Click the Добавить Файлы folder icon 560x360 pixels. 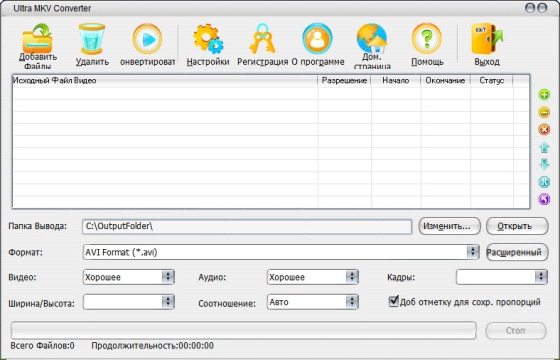38,38
